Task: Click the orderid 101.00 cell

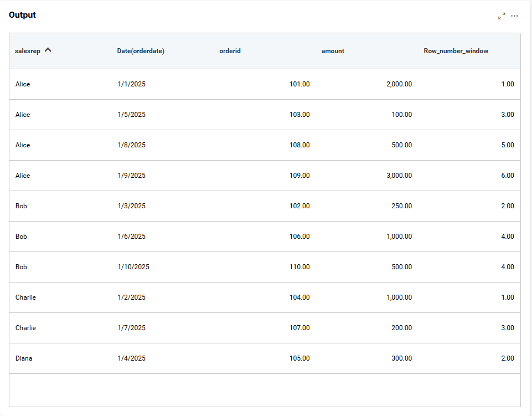Action: pyautogui.click(x=299, y=84)
